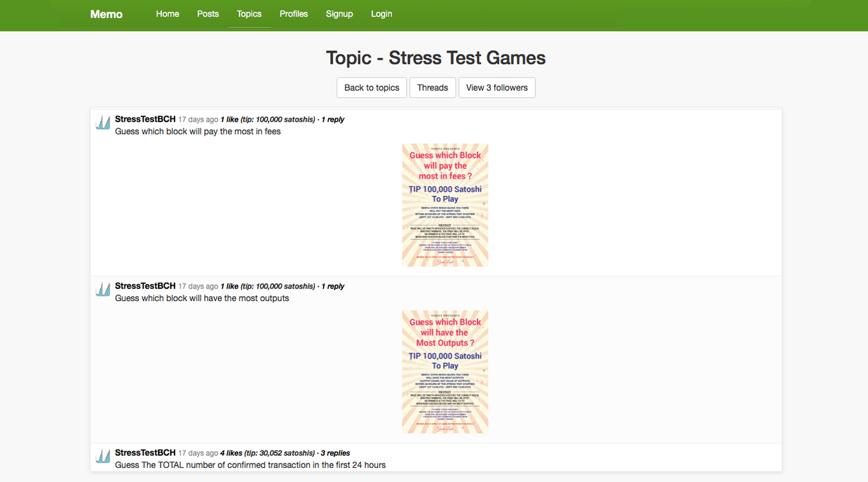Open StressTestBCH profile from the outputs post

pyautogui.click(x=145, y=286)
